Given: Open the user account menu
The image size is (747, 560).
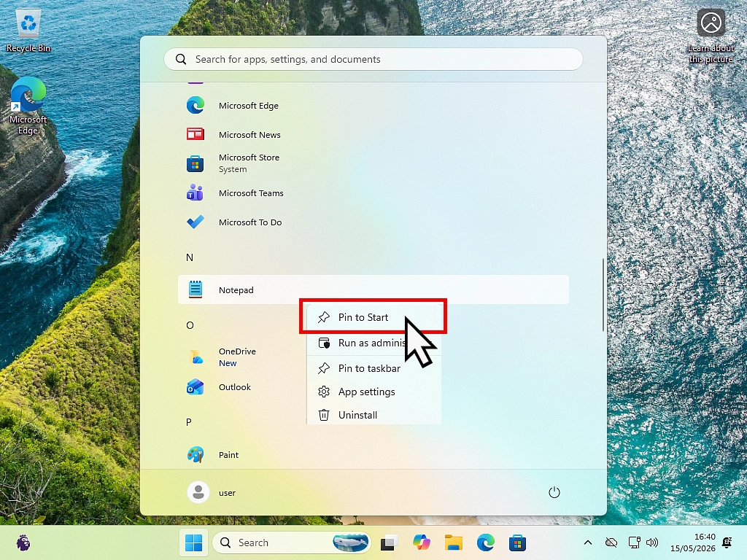Looking at the screenshot, I should (212, 492).
